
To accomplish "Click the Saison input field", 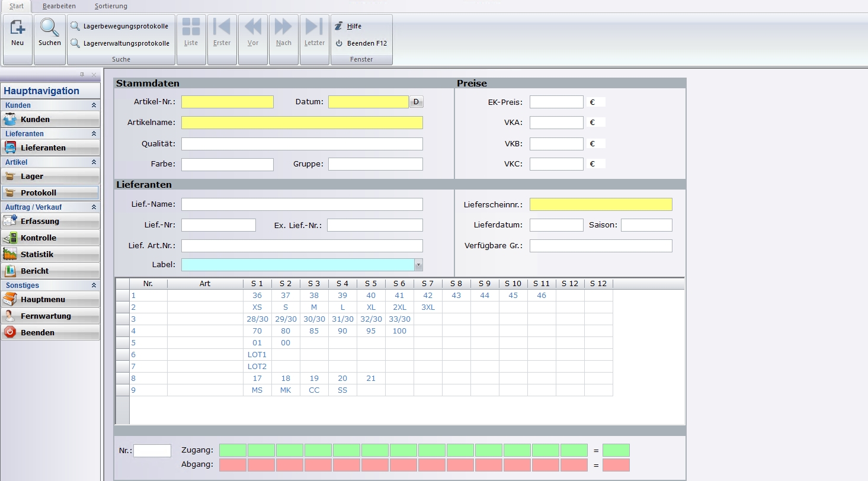I will [646, 225].
